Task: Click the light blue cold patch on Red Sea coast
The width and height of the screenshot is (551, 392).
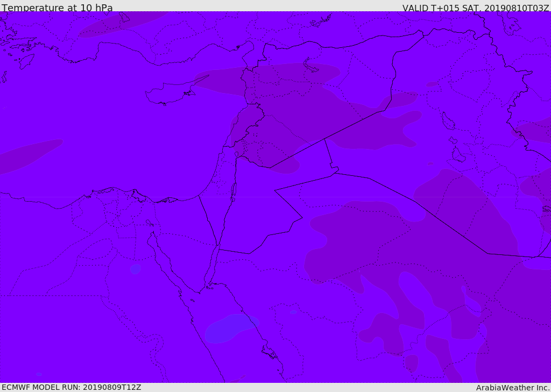Action: click(232, 329)
